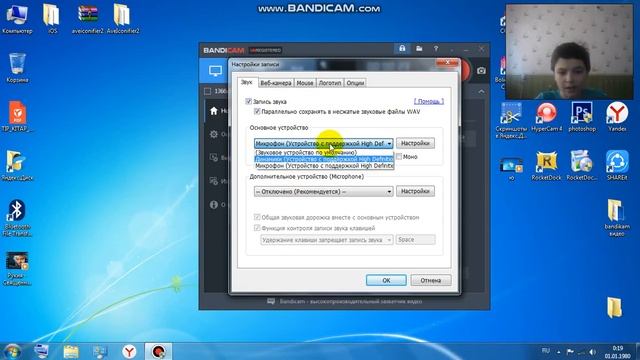Close the Настройки записи dialog

click(447, 62)
